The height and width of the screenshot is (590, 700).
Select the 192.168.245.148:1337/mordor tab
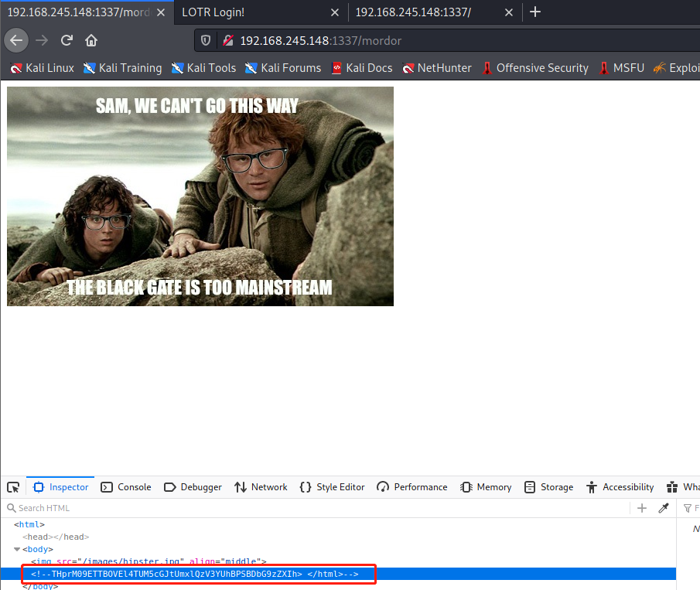click(x=87, y=12)
